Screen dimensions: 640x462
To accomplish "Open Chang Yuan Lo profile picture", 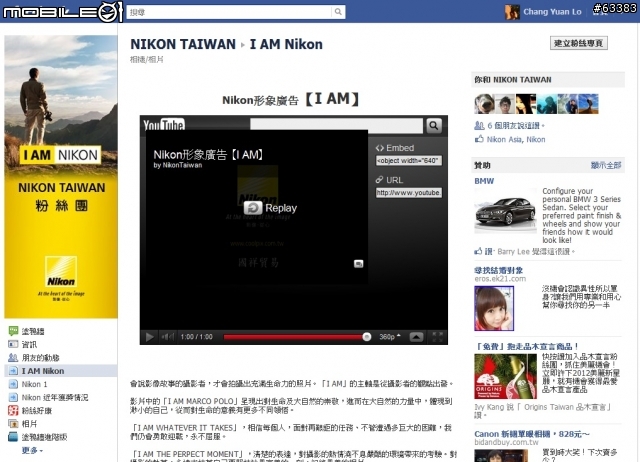I will (x=512, y=12).
